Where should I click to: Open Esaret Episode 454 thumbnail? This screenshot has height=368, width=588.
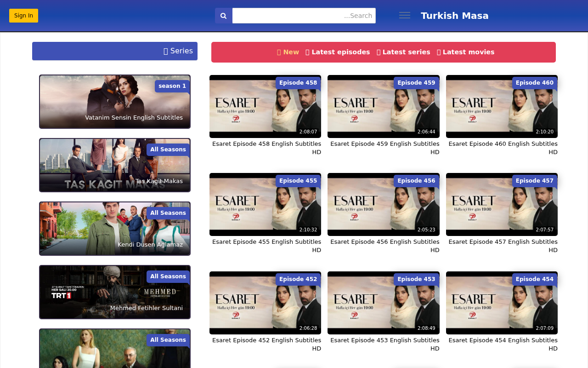pos(502,303)
